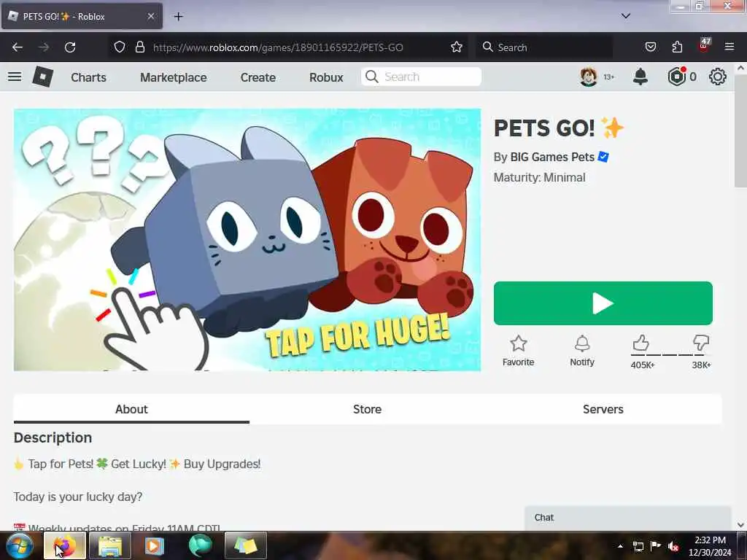This screenshot has width=747, height=560.
Task: Click the green globe browser taskbar icon
Action: click(200, 545)
